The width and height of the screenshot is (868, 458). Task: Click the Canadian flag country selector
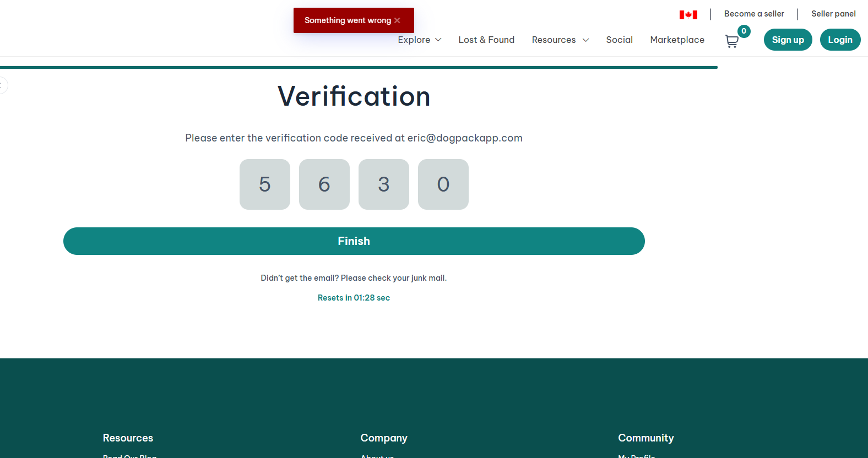688,15
